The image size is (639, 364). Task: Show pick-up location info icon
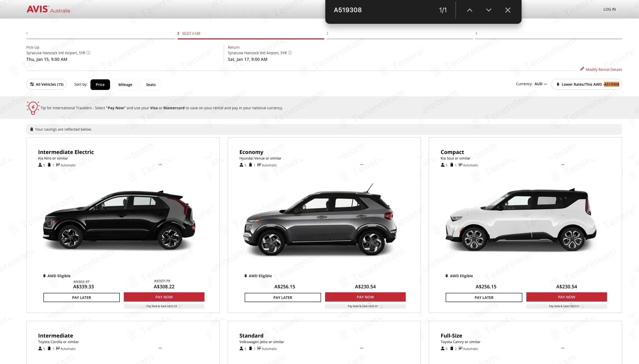tap(88, 53)
